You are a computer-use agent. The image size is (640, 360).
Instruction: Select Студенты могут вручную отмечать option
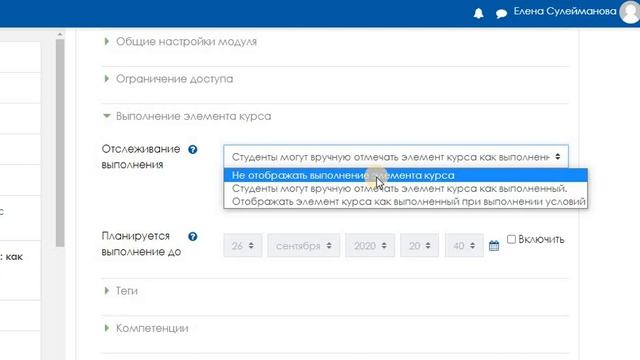pos(406,189)
